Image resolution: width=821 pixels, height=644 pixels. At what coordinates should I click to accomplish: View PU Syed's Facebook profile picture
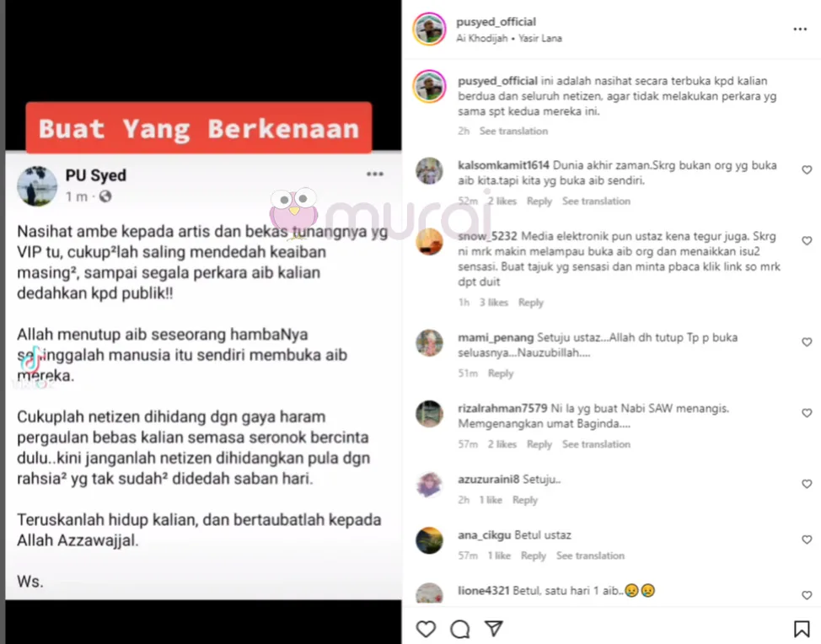(x=36, y=186)
